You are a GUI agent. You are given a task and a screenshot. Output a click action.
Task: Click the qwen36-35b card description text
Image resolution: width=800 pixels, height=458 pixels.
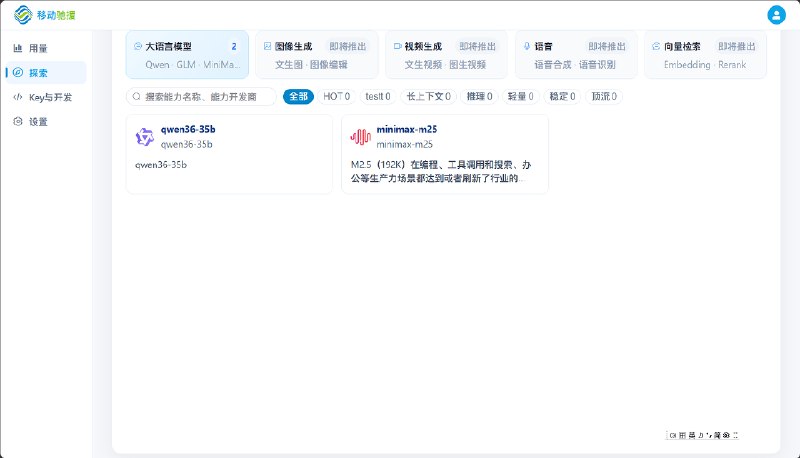tap(161, 165)
